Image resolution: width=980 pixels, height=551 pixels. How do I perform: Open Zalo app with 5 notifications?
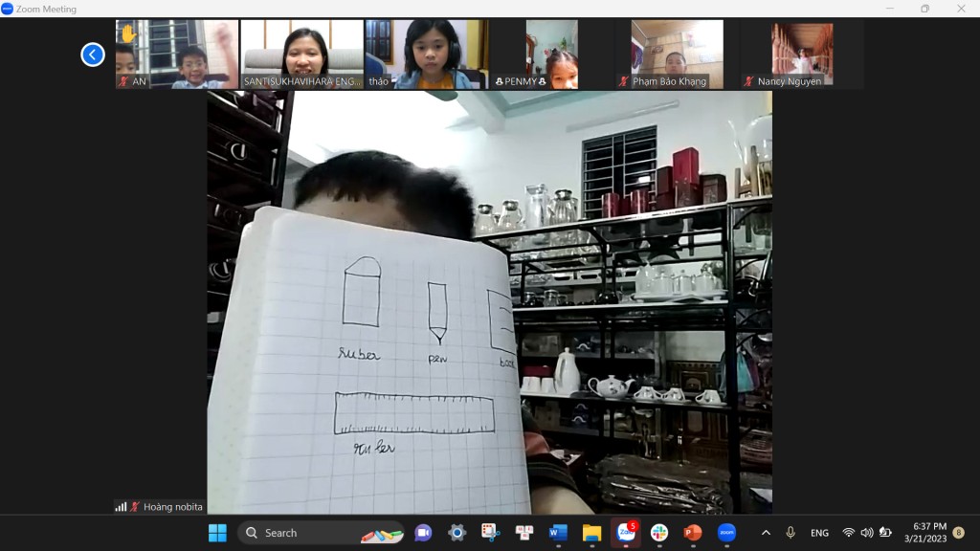coord(626,533)
